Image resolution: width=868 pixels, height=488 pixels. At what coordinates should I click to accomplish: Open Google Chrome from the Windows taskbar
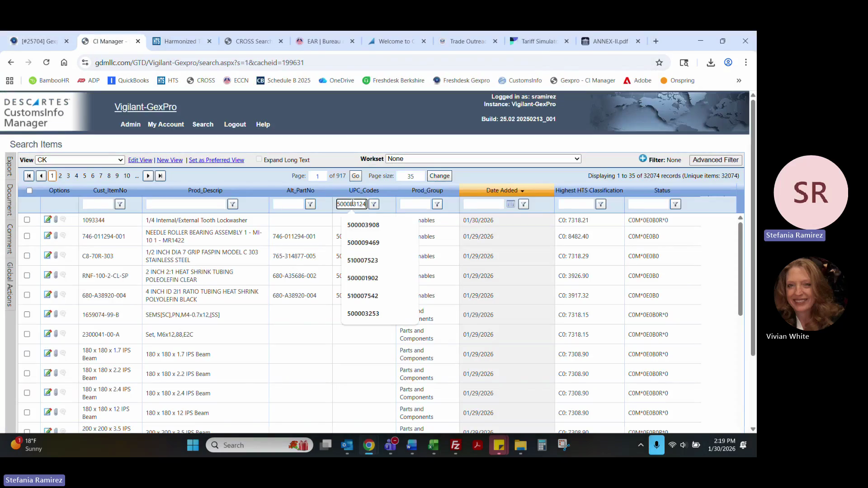coord(369,446)
